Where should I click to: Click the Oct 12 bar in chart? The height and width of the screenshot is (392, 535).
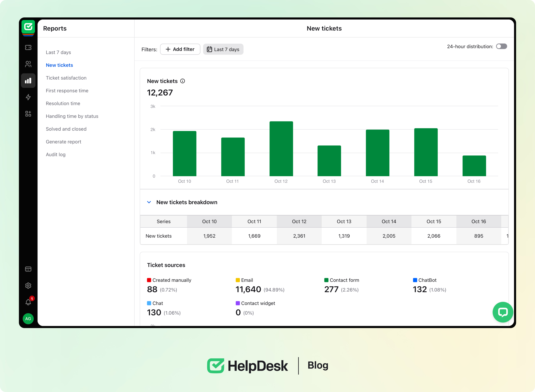[x=281, y=149]
